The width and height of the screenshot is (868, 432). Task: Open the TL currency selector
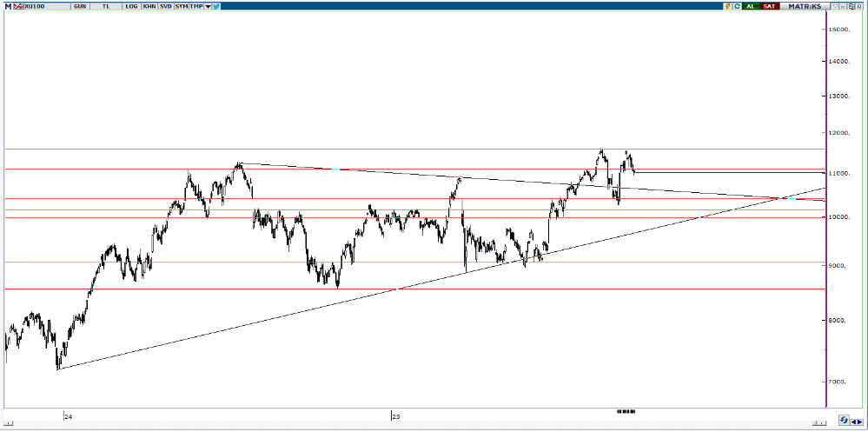coord(107,6)
